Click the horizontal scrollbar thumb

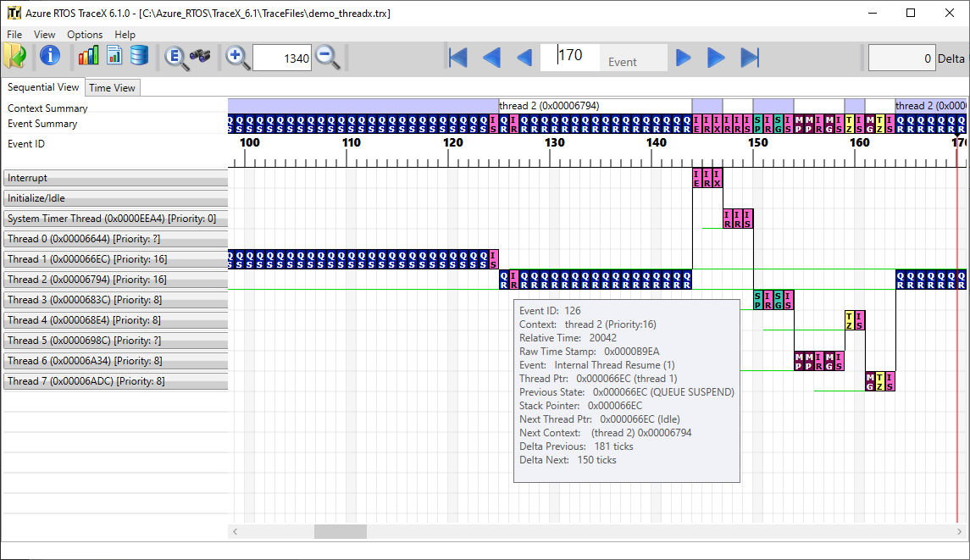341,531
